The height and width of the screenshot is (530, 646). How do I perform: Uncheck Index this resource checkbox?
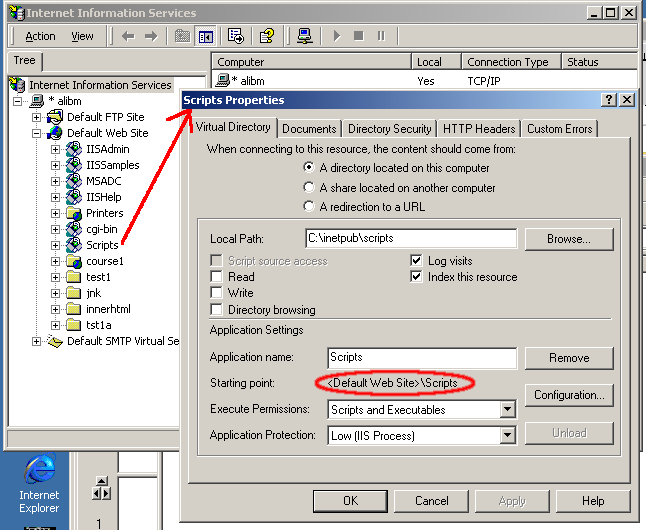click(416, 277)
